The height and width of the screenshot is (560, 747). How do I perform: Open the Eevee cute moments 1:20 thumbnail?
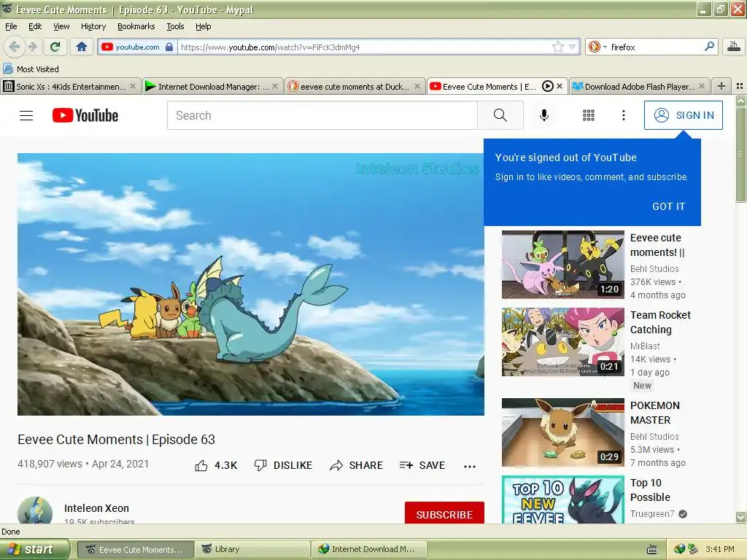pos(562,264)
